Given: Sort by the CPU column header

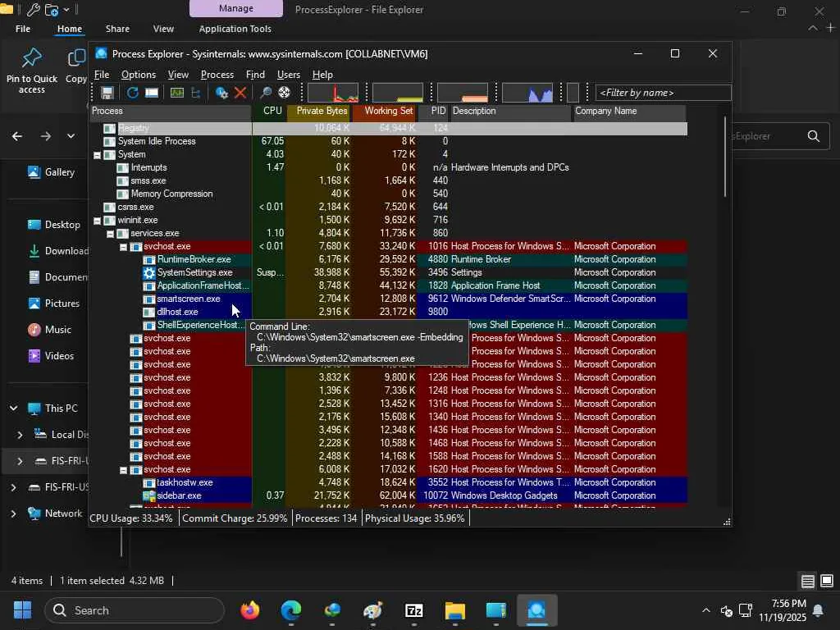Looking at the screenshot, I should pyautogui.click(x=269, y=111).
